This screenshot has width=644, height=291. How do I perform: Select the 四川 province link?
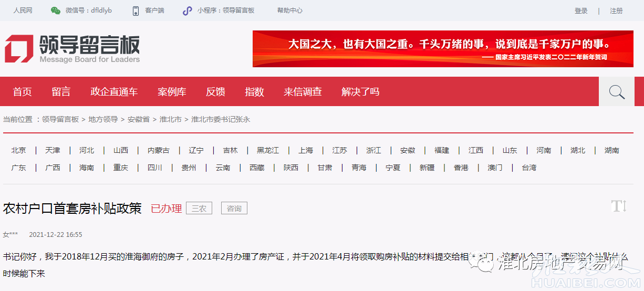pos(155,168)
